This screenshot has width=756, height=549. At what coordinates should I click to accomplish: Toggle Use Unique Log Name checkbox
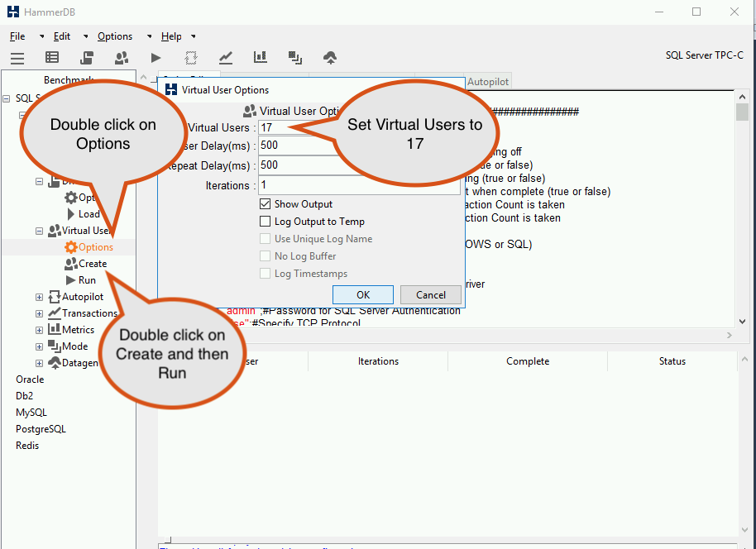click(x=266, y=239)
